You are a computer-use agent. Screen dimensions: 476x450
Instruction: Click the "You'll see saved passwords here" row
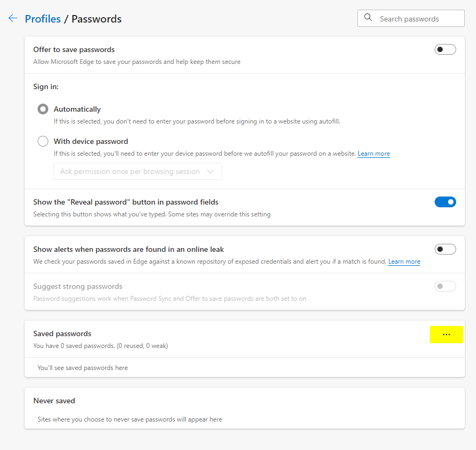(83, 368)
